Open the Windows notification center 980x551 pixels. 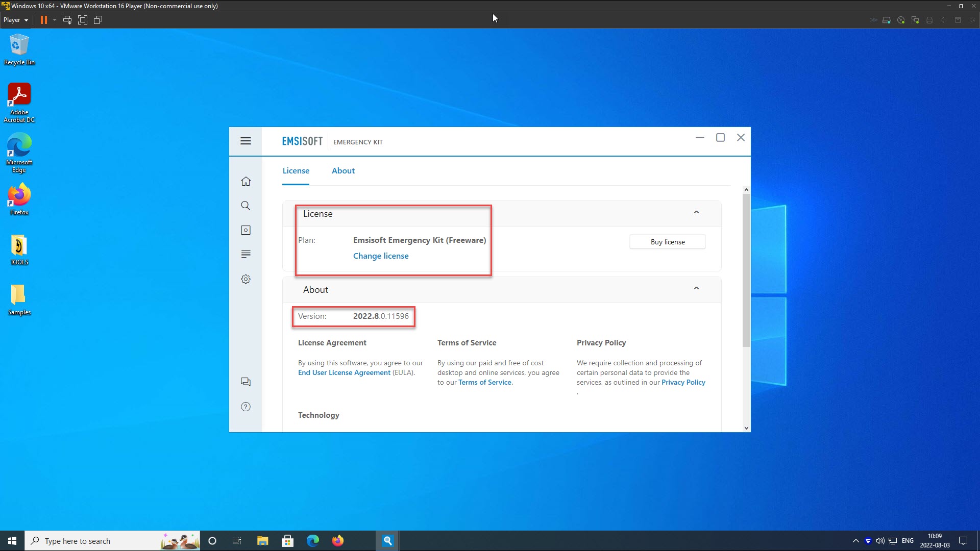pyautogui.click(x=963, y=541)
